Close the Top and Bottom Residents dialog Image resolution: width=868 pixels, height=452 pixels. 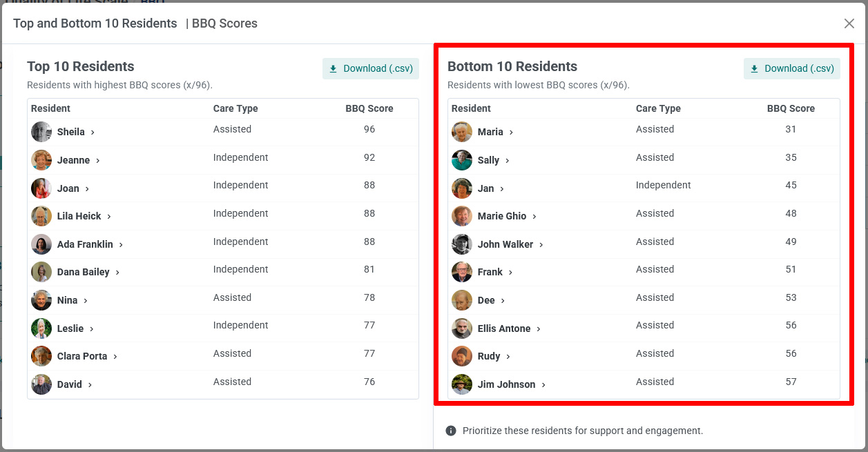click(x=849, y=23)
